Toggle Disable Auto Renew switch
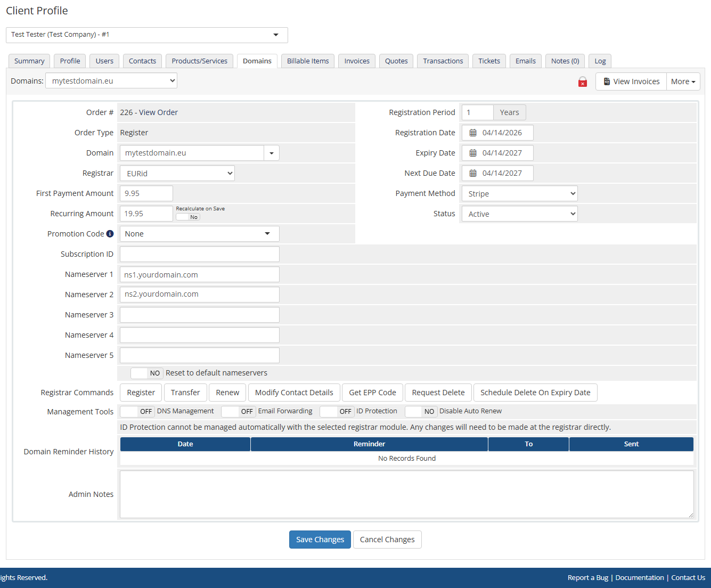Viewport: 711px width, 588px height. pyautogui.click(x=421, y=411)
